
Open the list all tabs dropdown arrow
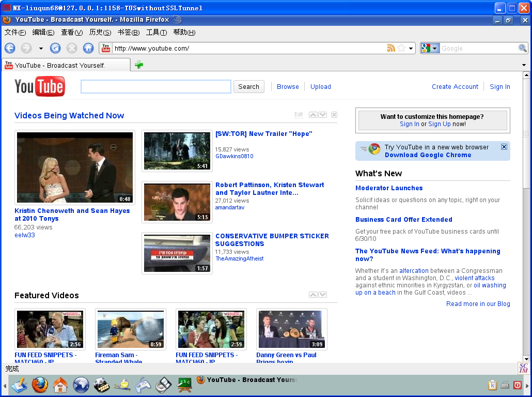coord(524,65)
